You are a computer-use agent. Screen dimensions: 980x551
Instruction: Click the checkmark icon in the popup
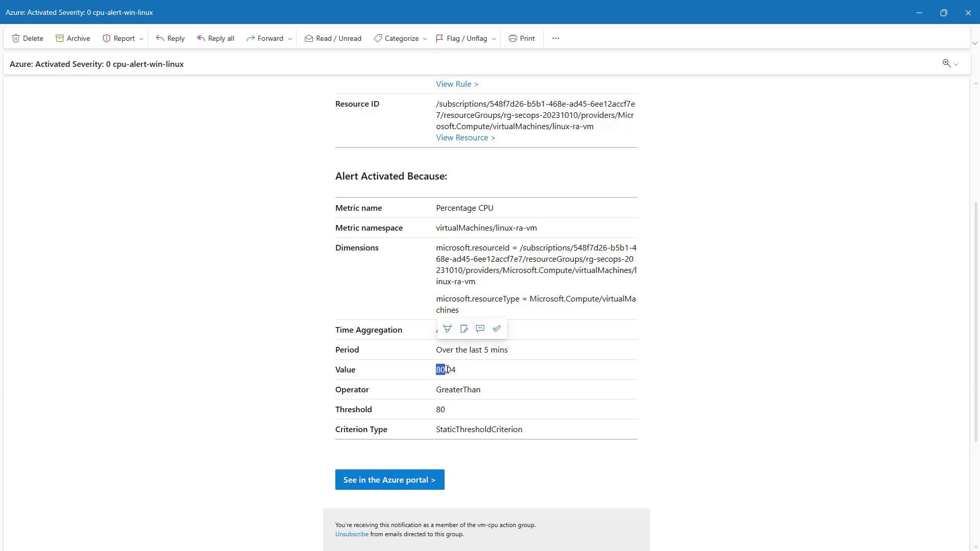tap(497, 329)
